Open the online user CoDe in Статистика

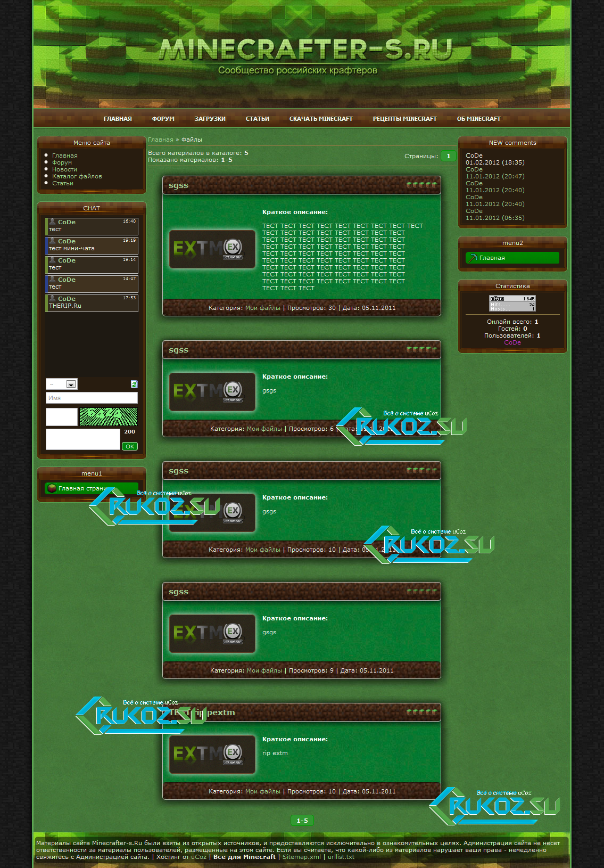click(x=512, y=342)
